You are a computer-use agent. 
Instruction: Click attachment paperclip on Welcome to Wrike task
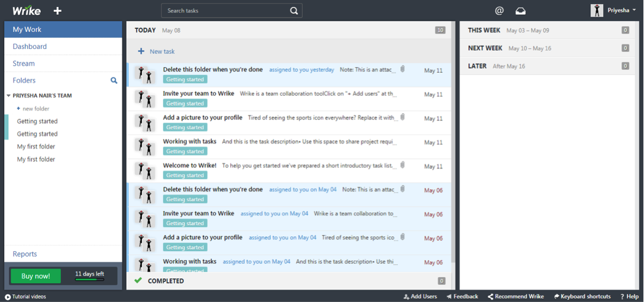coord(403,165)
